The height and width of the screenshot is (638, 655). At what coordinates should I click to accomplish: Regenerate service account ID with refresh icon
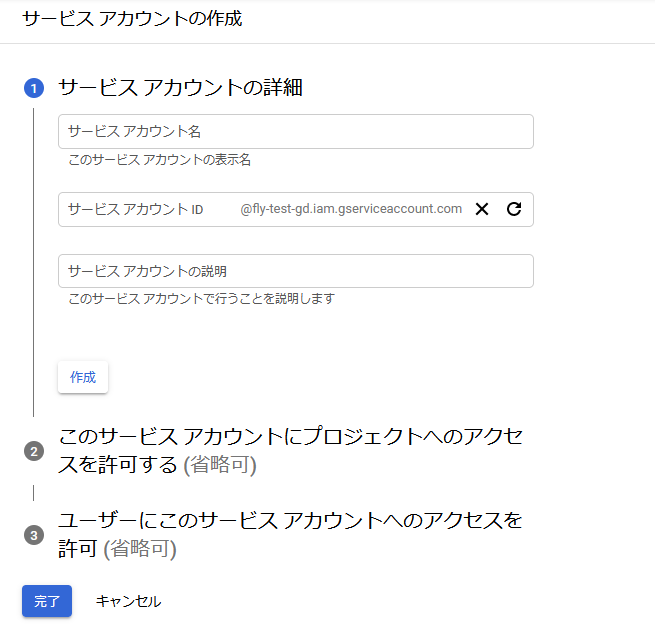(514, 209)
